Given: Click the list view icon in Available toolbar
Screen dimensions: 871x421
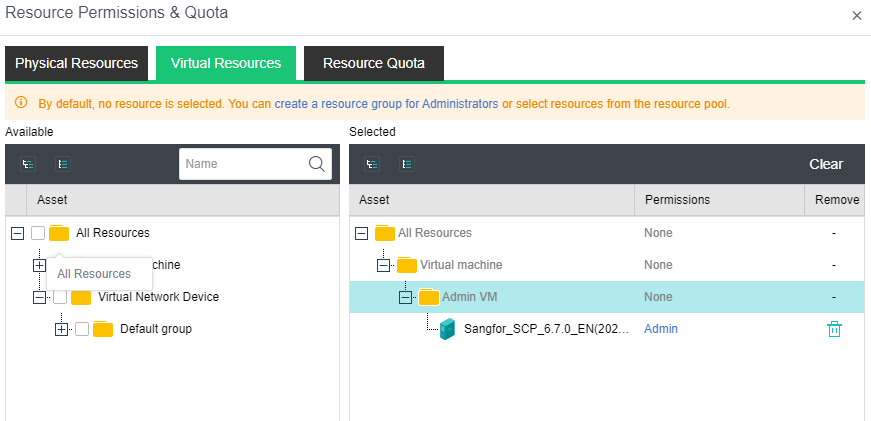Looking at the screenshot, I should [x=62, y=164].
